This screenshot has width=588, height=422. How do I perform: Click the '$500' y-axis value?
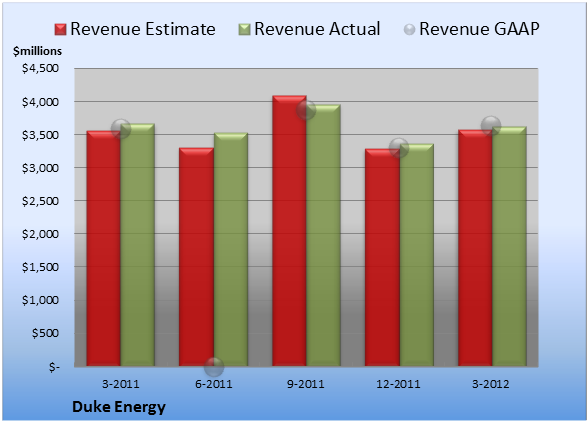(x=45, y=333)
